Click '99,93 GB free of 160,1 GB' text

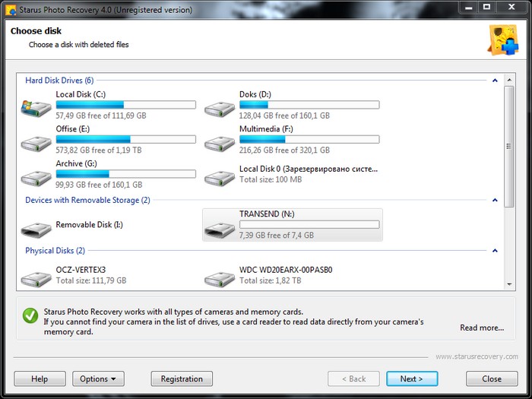(99, 185)
